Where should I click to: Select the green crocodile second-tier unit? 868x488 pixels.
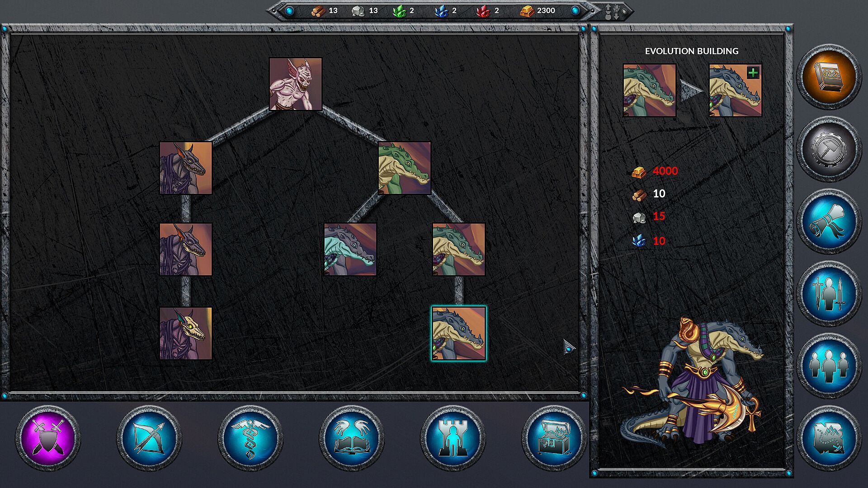tap(404, 168)
